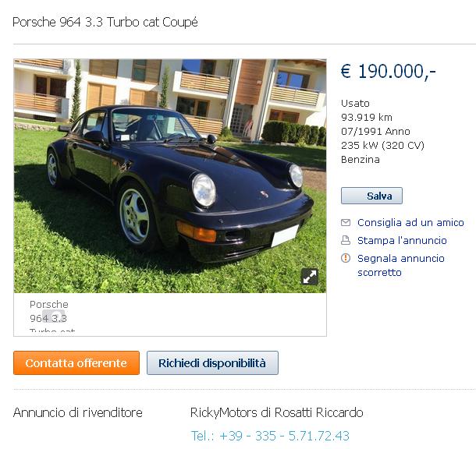Click the € 190.000 price
The height and width of the screenshot is (449, 476).
(389, 72)
